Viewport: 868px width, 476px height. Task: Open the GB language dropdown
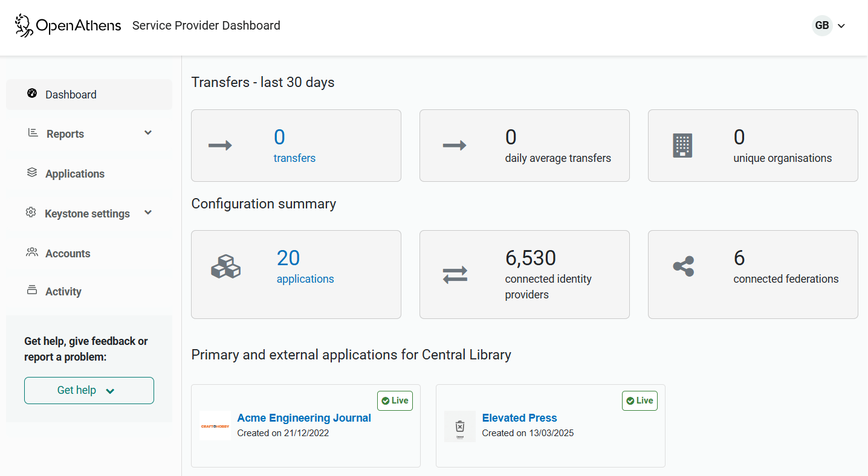[x=829, y=25]
